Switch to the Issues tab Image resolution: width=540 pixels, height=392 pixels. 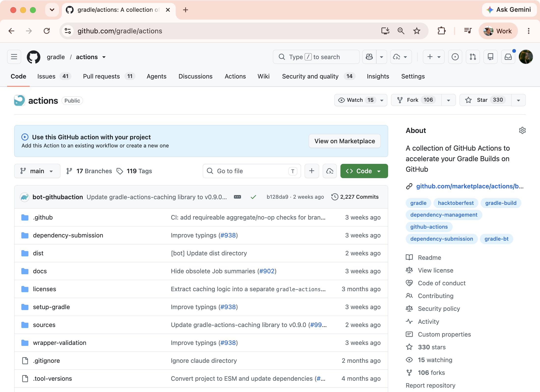[54, 77]
